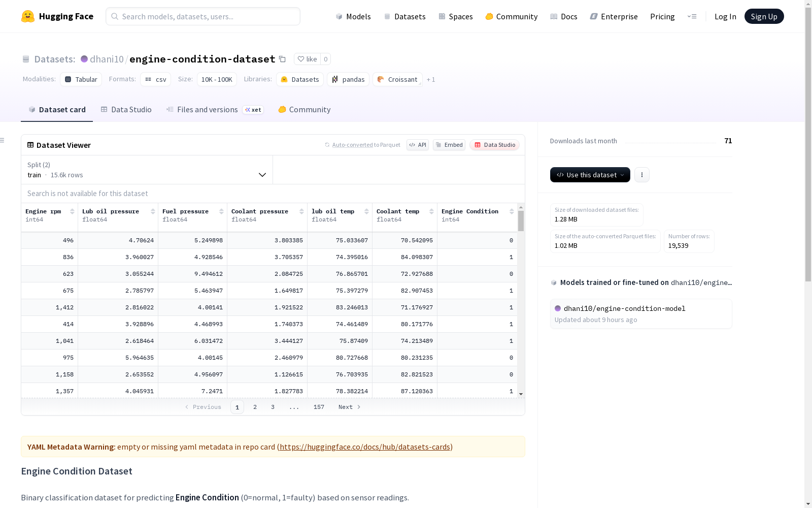Switch to the Dataset card tab
The height and width of the screenshot is (508, 812).
click(x=57, y=110)
